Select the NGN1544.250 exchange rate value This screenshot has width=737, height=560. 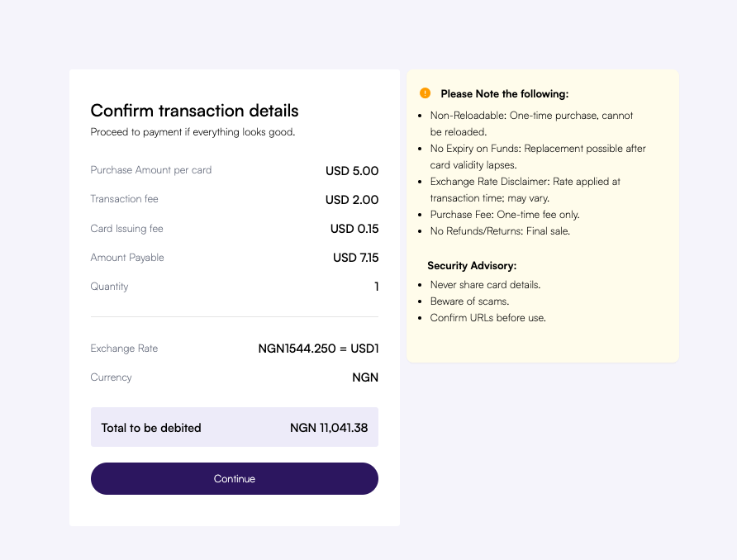(x=316, y=349)
